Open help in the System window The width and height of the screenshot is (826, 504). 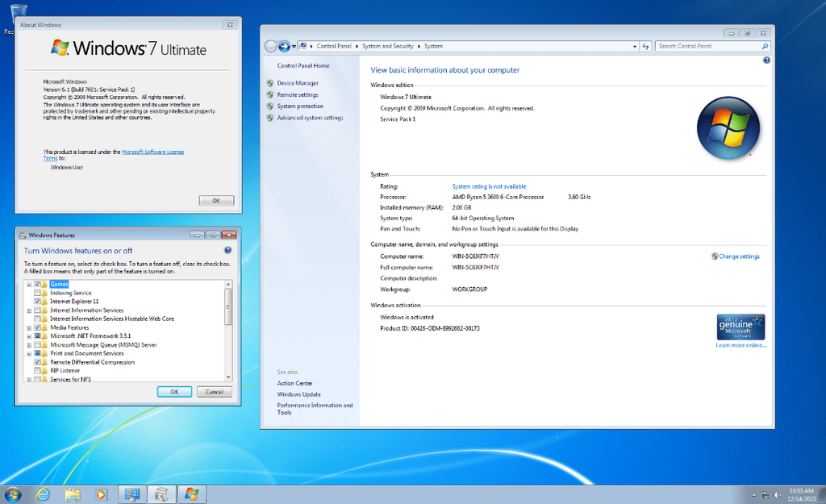pyautogui.click(x=766, y=60)
